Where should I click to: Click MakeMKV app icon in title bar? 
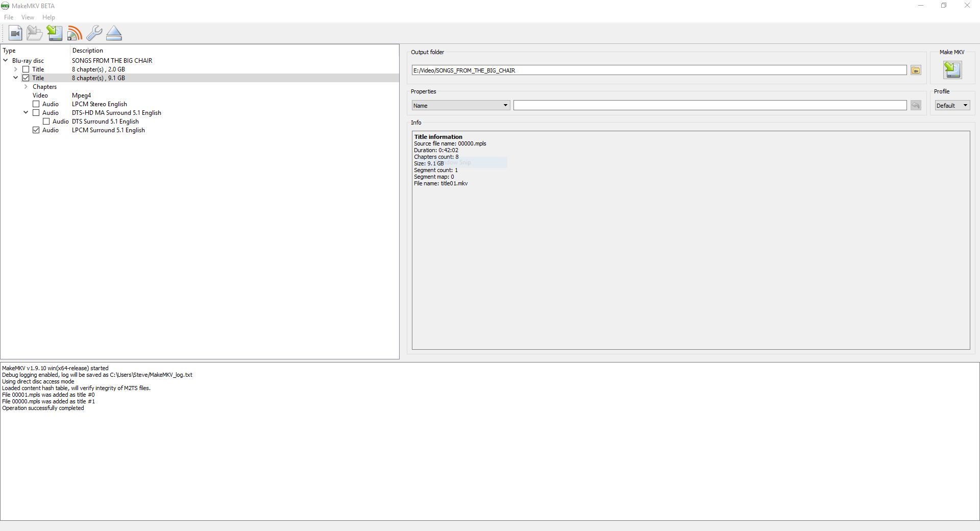tap(5, 6)
